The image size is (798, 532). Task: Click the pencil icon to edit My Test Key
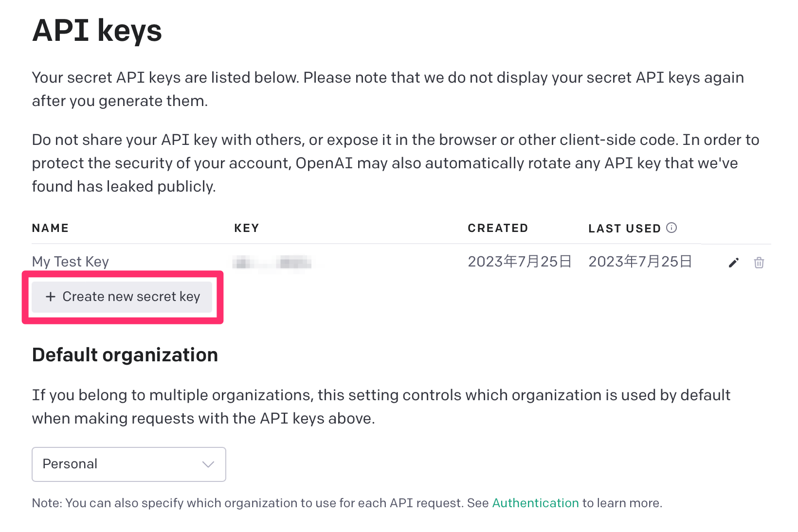pos(733,263)
